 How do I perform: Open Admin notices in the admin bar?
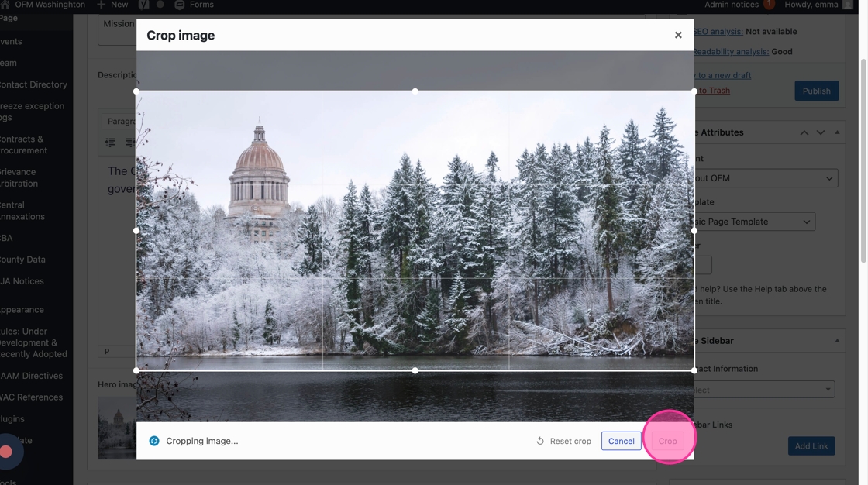[732, 5]
